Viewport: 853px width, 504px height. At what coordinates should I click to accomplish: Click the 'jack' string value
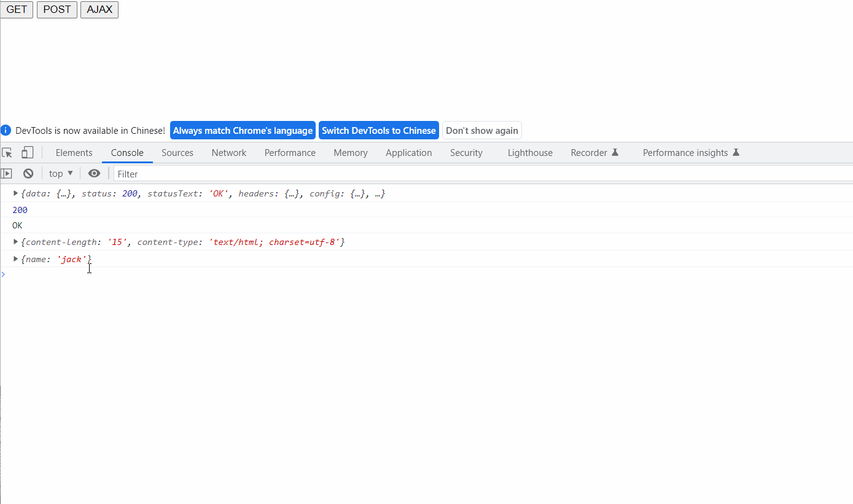(x=72, y=259)
